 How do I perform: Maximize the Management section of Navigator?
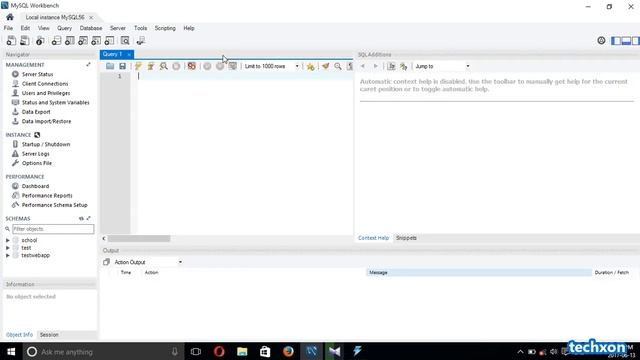pyautogui.click(x=88, y=64)
